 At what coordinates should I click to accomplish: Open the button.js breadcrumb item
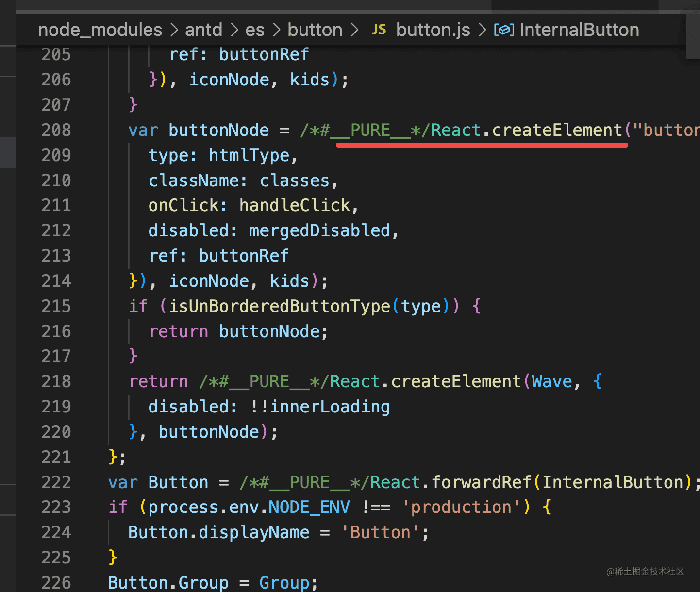[433, 30]
